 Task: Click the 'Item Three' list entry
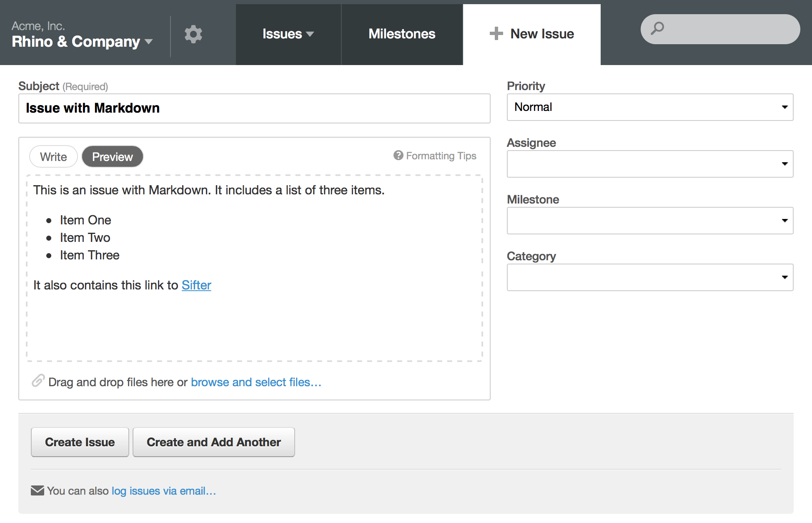(90, 255)
